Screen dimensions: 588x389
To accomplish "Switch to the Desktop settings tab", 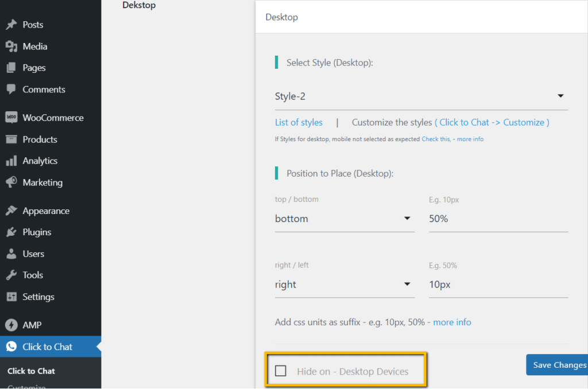I will click(281, 17).
